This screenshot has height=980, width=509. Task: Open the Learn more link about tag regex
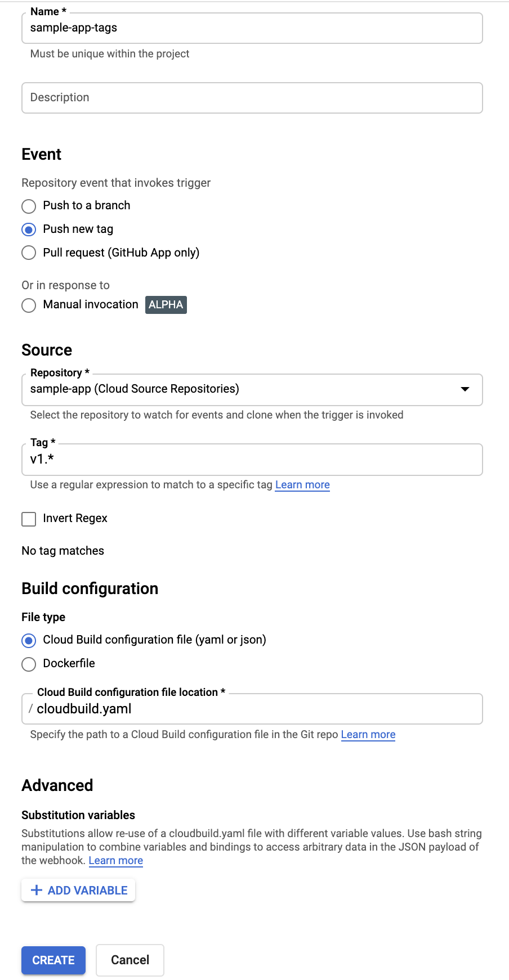302,484
